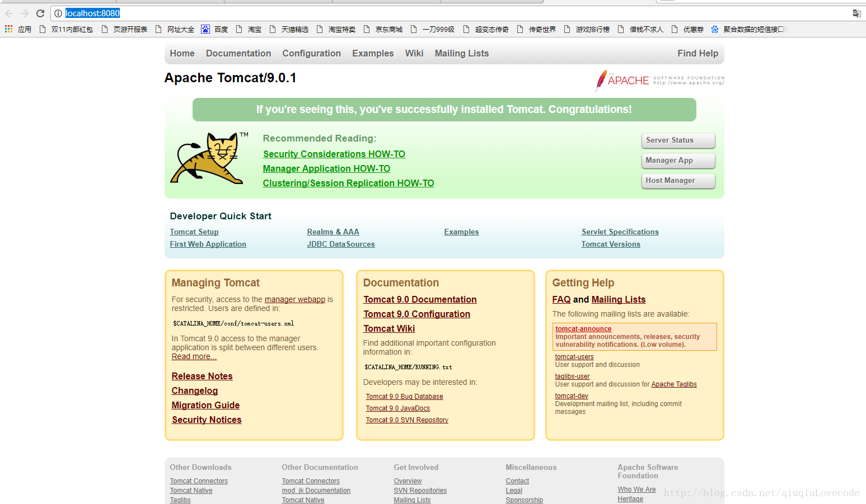Click the browser back arrow

pos(9,13)
